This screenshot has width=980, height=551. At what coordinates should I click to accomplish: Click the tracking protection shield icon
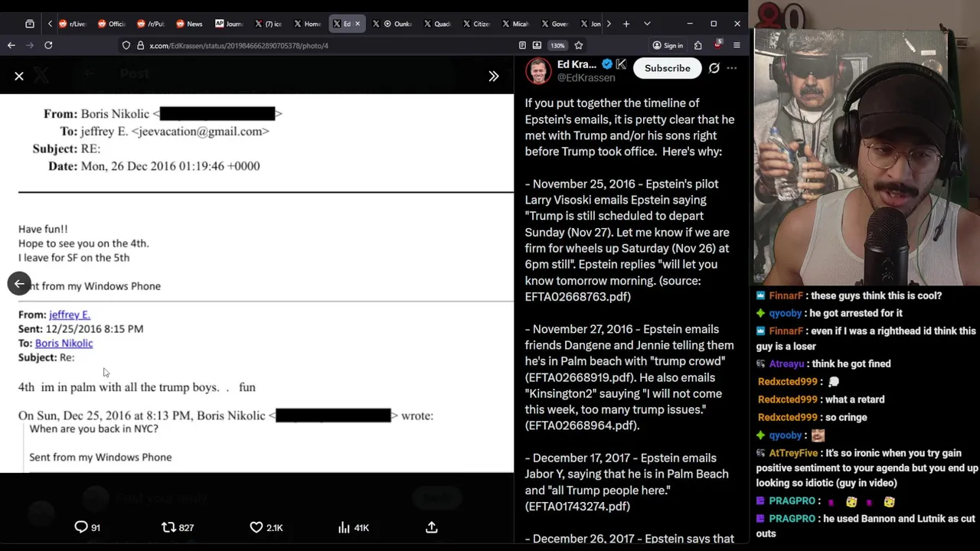[126, 45]
